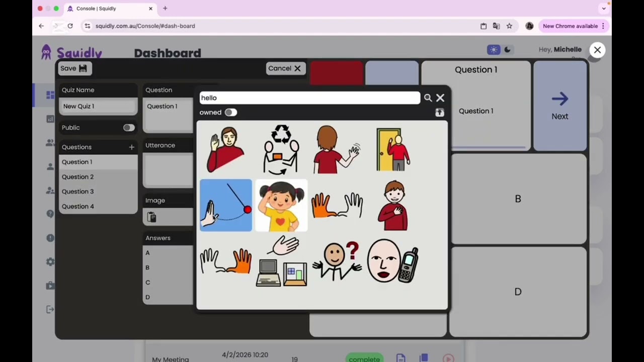Screen dimensions: 644x362
Task: Click the hello search input field
Action: 309,98
